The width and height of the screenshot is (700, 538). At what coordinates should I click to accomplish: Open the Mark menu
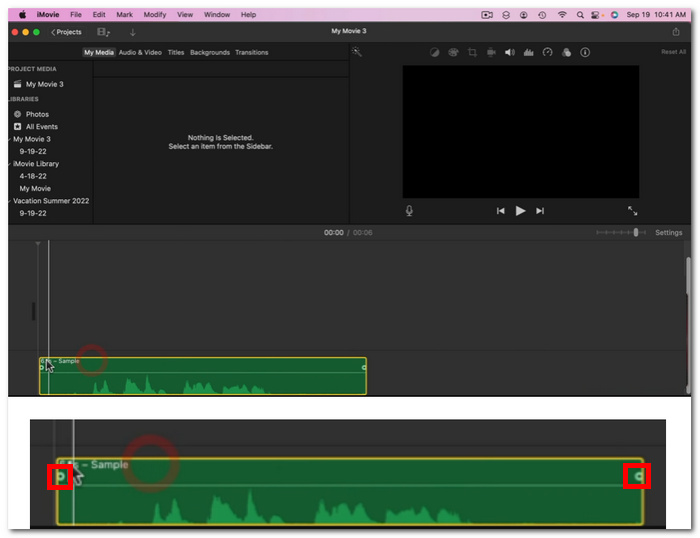[x=124, y=15]
